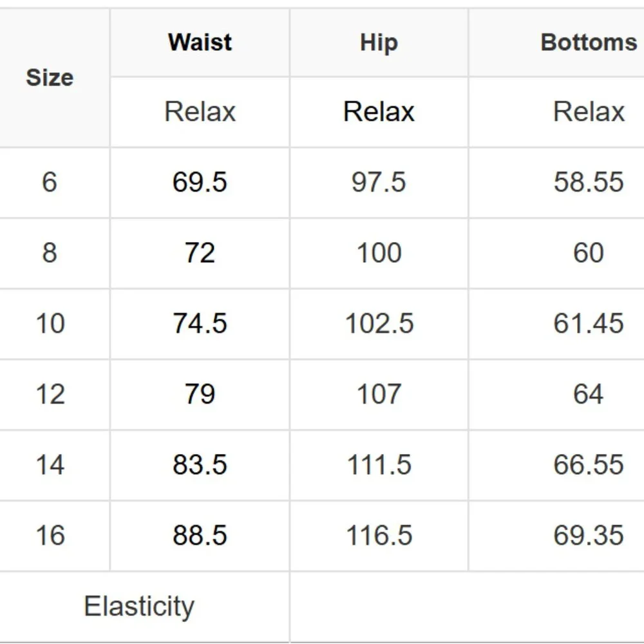Viewport: 644px width, 644px height.
Task: Select size 12 row label
Action: coord(50,394)
